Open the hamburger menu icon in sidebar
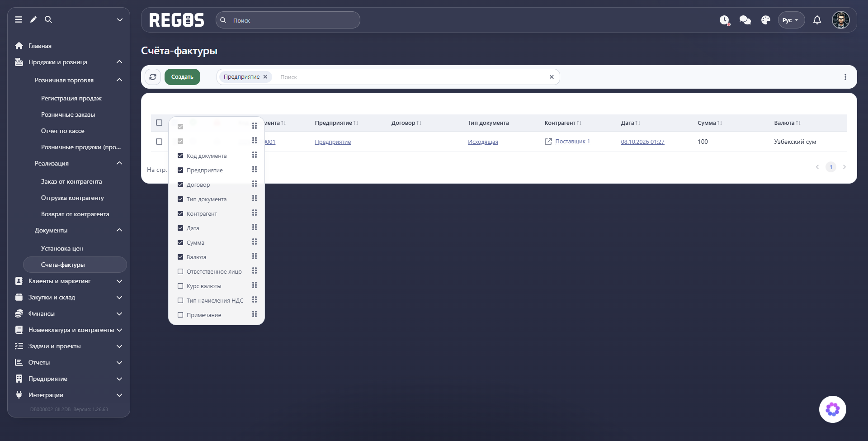 click(x=19, y=19)
